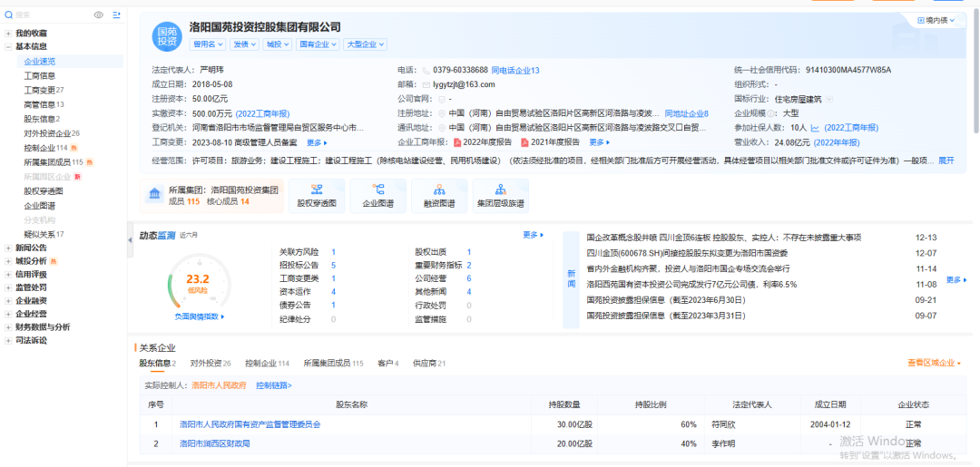
Task: Open 控制链路 link
Action: (274, 385)
